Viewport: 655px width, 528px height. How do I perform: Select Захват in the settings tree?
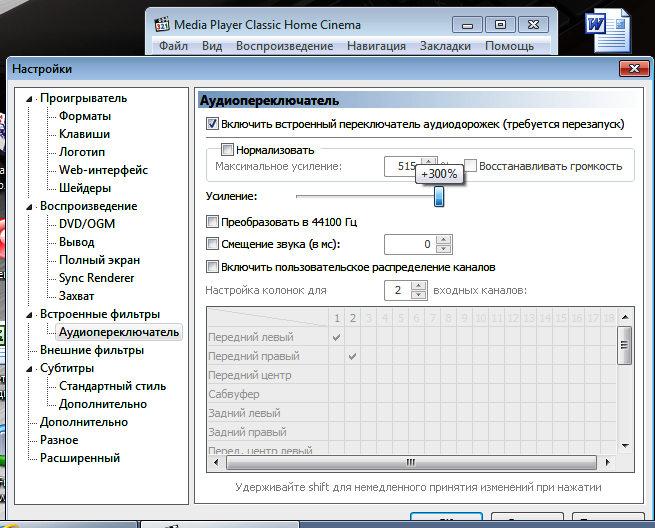[x=76, y=296]
